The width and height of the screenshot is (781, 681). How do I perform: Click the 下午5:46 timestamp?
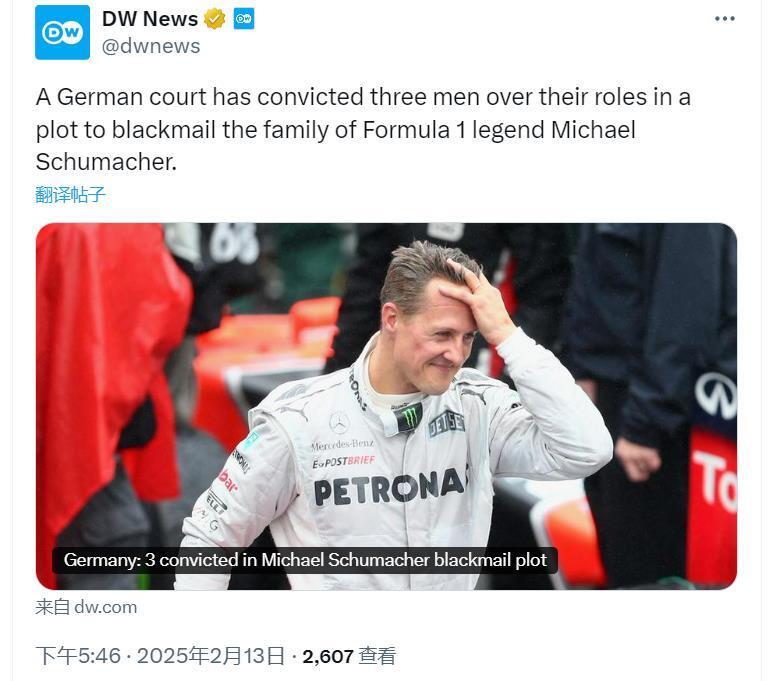click(78, 656)
